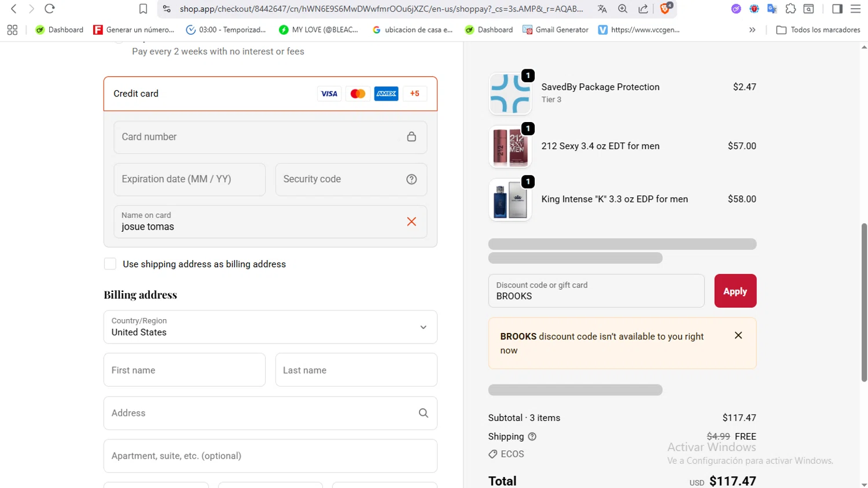868x488 pixels.
Task: Click the Card number field
Action: [270, 137]
